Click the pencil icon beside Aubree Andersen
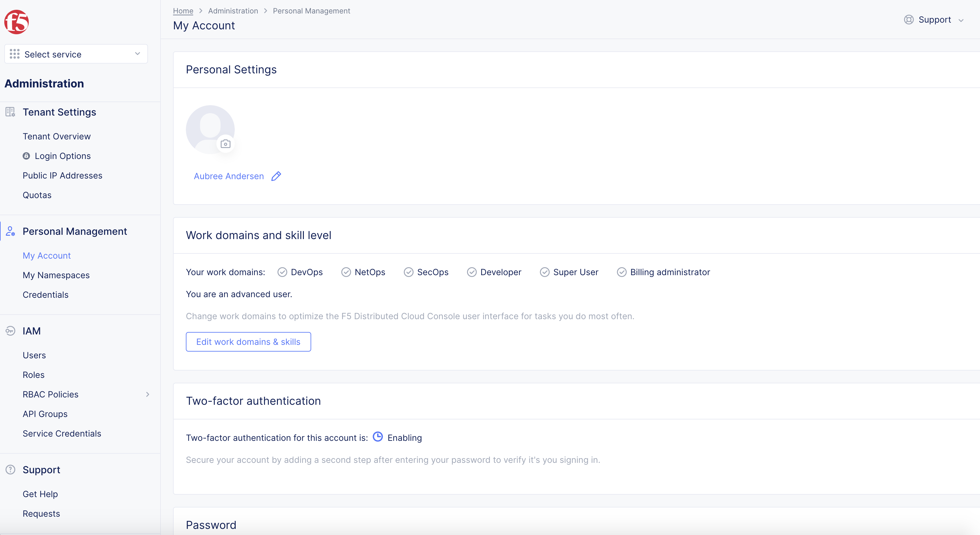Viewport: 980px width, 535px height. pos(276,176)
